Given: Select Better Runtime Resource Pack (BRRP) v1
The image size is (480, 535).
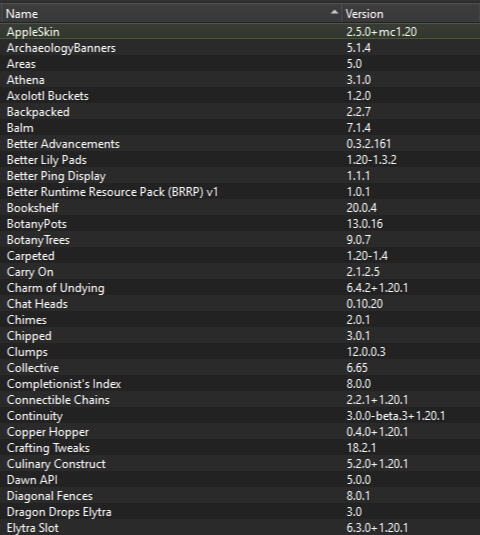Looking at the screenshot, I should tap(240, 192).
